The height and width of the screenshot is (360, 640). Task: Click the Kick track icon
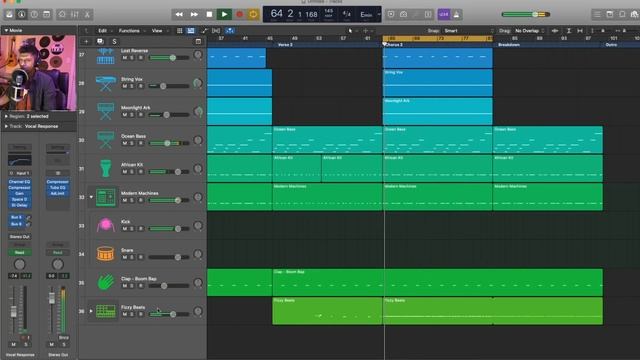click(x=105, y=225)
